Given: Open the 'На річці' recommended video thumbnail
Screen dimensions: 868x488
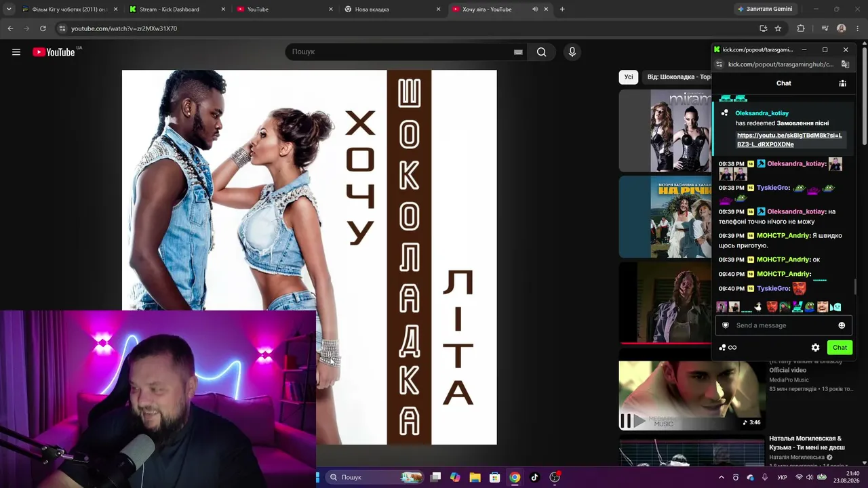Looking at the screenshot, I should pos(665,218).
